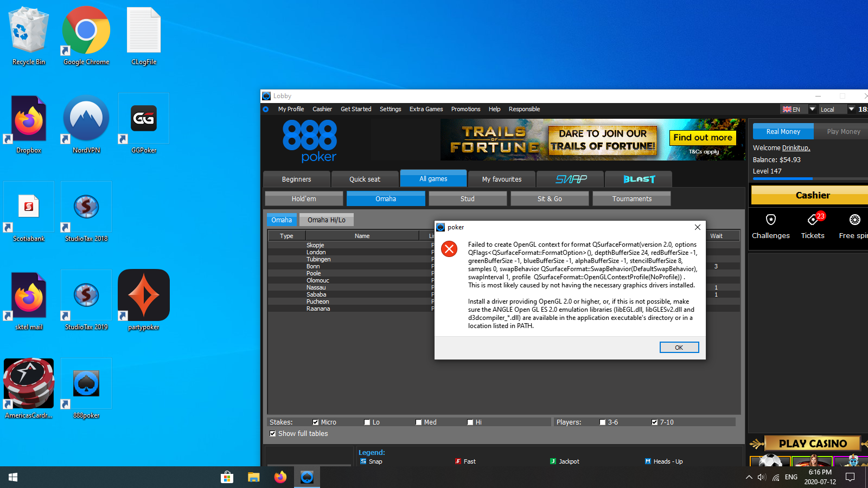This screenshot has height=488, width=868.
Task: Launch the NordVPN desktop shortcut
Action: point(86,125)
